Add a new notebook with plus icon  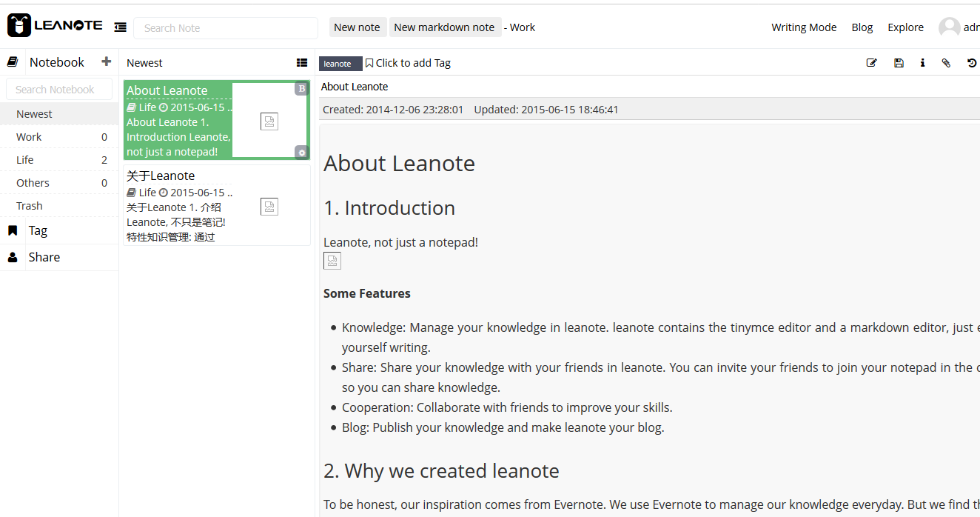107,61
